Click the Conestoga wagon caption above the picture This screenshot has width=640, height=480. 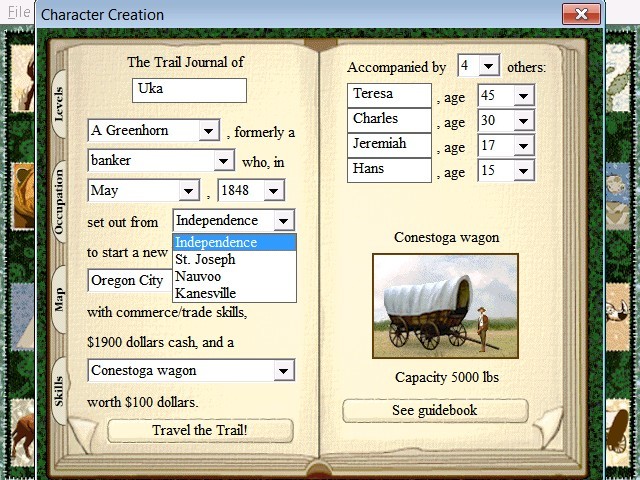pyautogui.click(x=447, y=238)
